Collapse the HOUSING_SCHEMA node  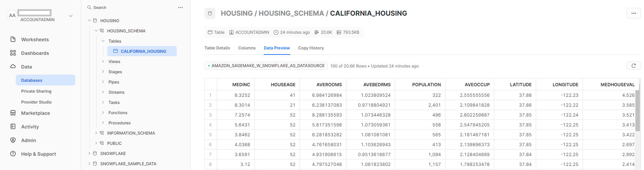tap(96, 31)
